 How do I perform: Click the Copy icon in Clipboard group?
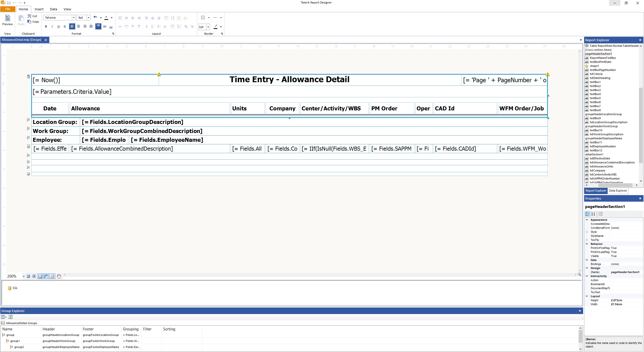tap(29, 22)
